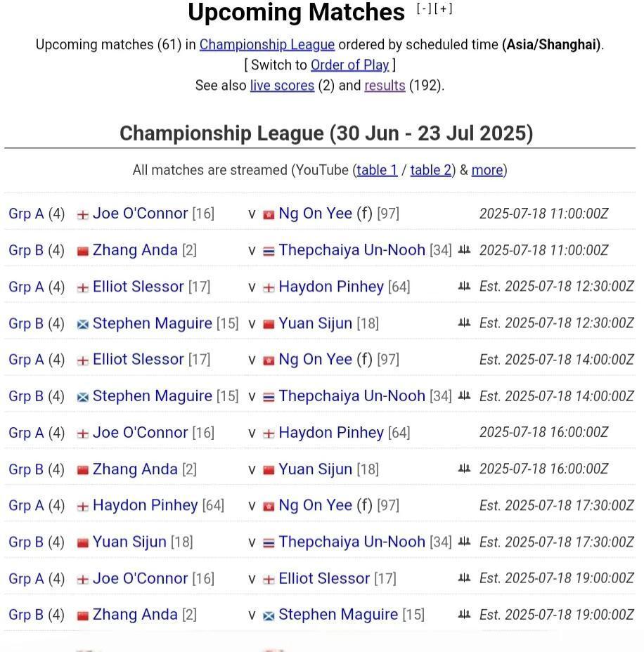Open the more streaming options link

click(487, 170)
